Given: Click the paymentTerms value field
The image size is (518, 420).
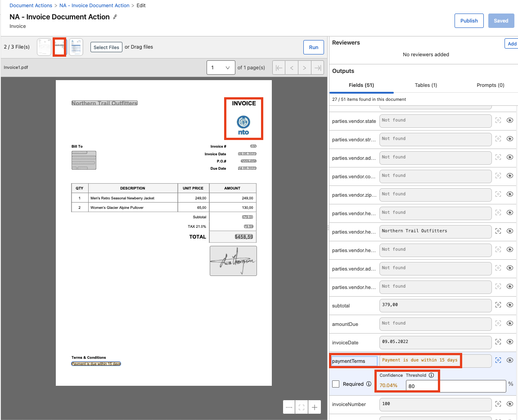Looking at the screenshot, I should coord(435,361).
